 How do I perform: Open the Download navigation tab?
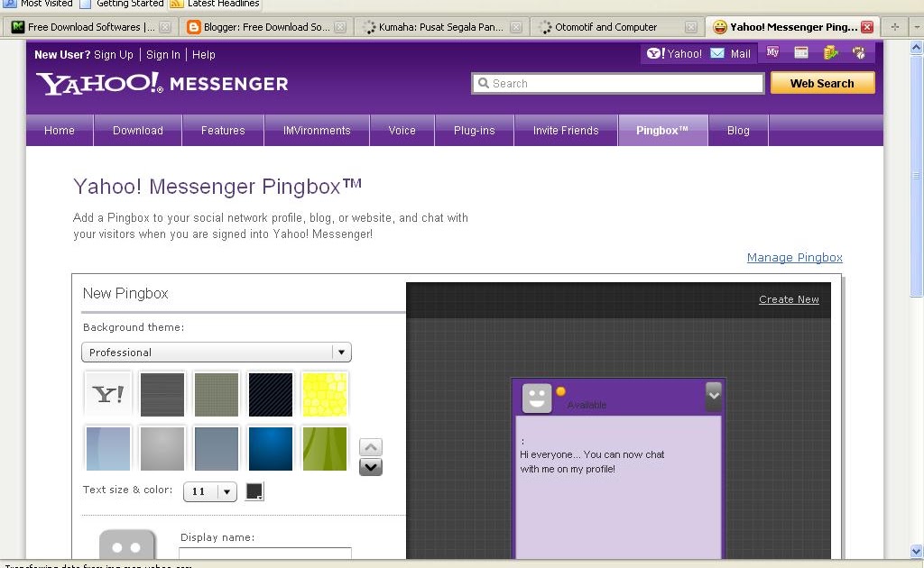click(138, 130)
